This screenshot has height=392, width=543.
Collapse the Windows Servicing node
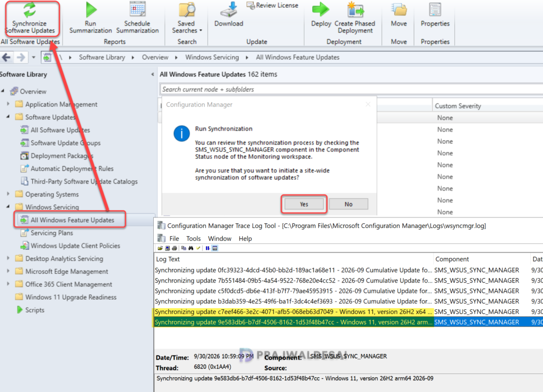coord(8,207)
